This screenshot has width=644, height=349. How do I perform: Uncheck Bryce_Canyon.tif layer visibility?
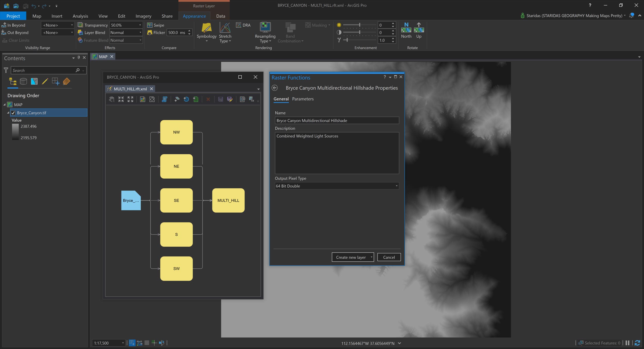coord(13,113)
